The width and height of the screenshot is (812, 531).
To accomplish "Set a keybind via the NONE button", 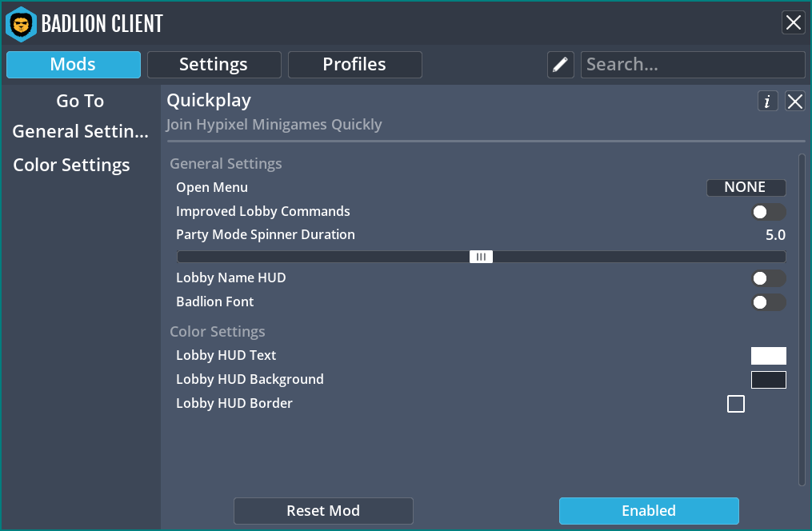I will [746, 186].
